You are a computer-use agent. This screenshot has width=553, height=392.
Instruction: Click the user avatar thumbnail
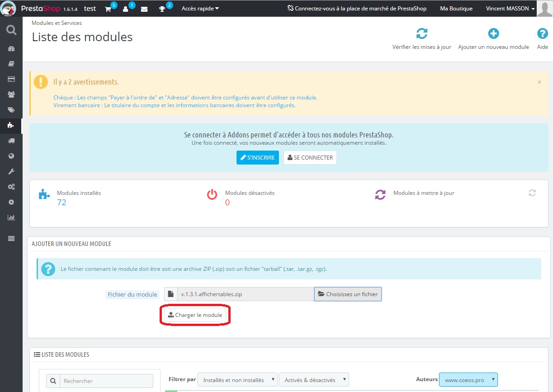544,8
